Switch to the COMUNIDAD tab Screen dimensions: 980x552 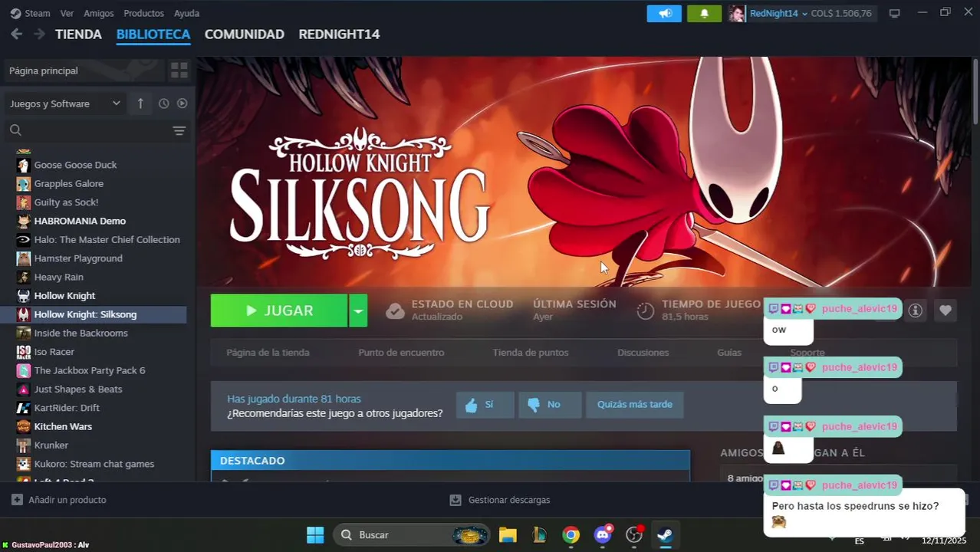coord(245,34)
